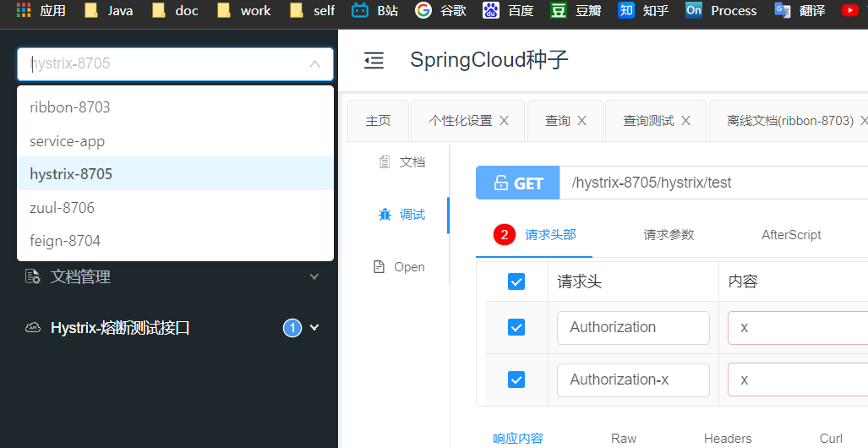Image resolution: width=868 pixels, height=448 pixels.
Task: Collapse the sidebar with the menu fold icon
Action: [x=374, y=60]
